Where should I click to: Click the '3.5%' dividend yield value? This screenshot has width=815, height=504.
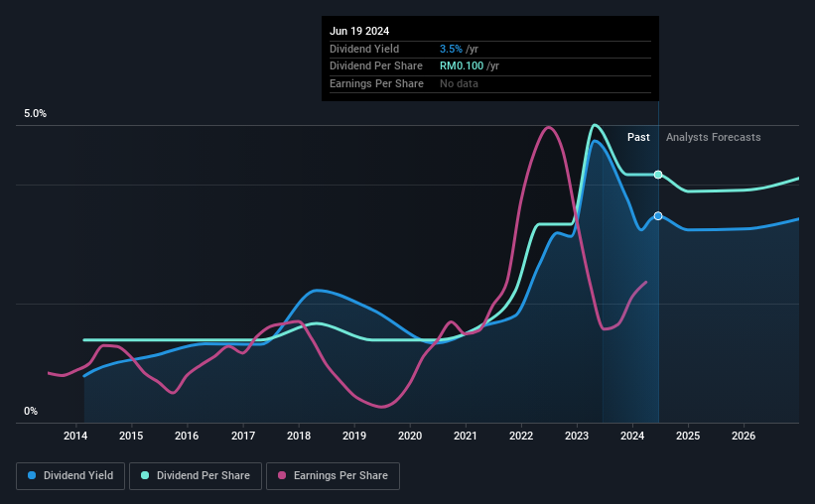pos(451,49)
